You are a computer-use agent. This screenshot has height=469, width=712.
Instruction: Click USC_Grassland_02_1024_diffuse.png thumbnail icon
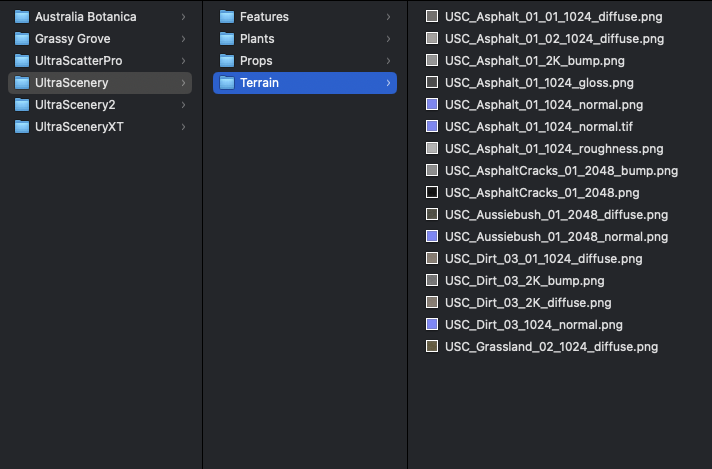click(x=432, y=347)
